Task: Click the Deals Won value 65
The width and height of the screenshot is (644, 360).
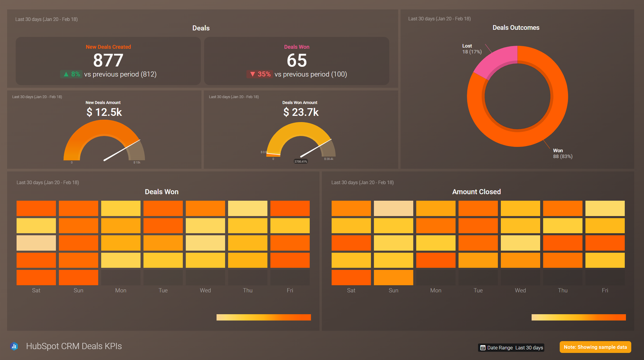Action: (297, 60)
